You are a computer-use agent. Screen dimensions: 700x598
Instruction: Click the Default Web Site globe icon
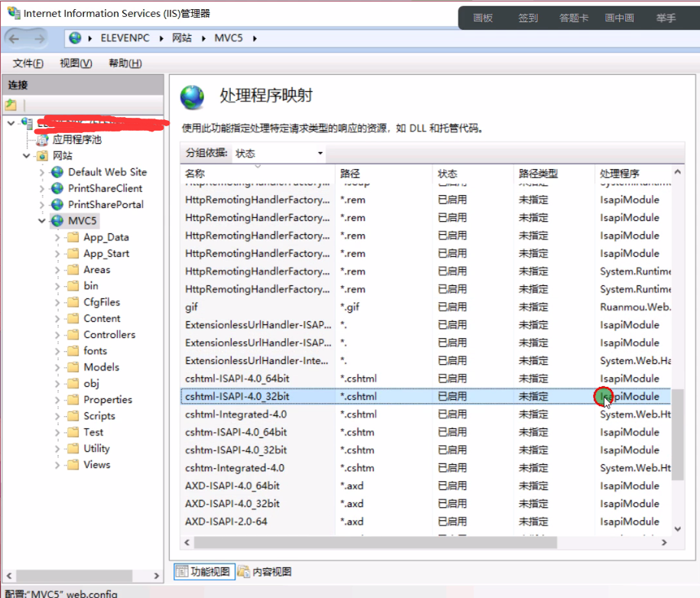click(57, 172)
